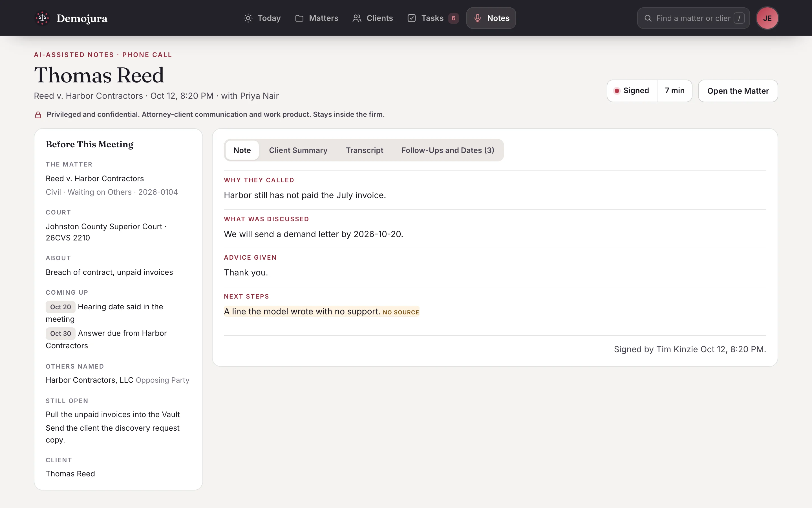The width and height of the screenshot is (812, 508).
Task: Click the Demojura brand name
Action: pyautogui.click(x=82, y=18)
